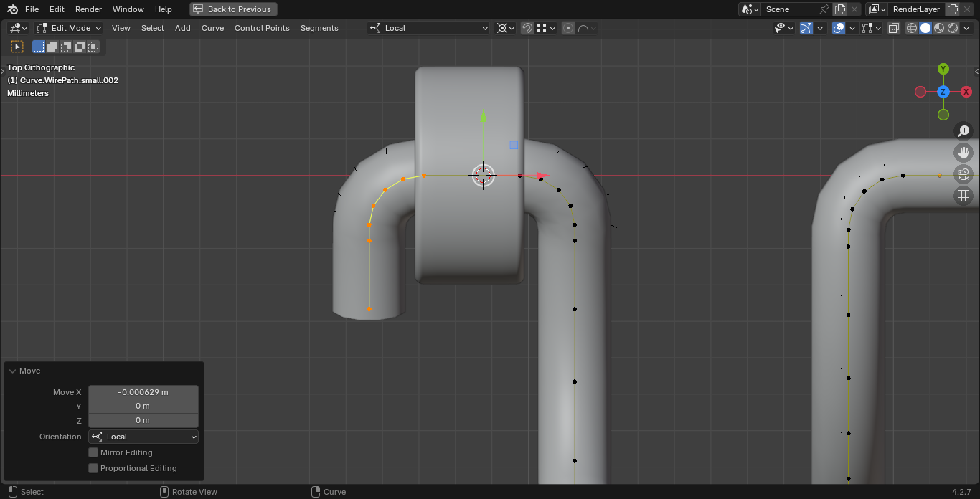
Task: Enable the Mirror Editing checkbox
Action: coord(93,452)
